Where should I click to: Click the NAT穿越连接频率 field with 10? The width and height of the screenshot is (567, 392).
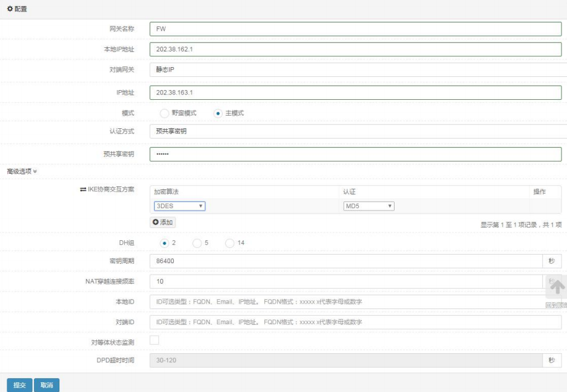346,281
